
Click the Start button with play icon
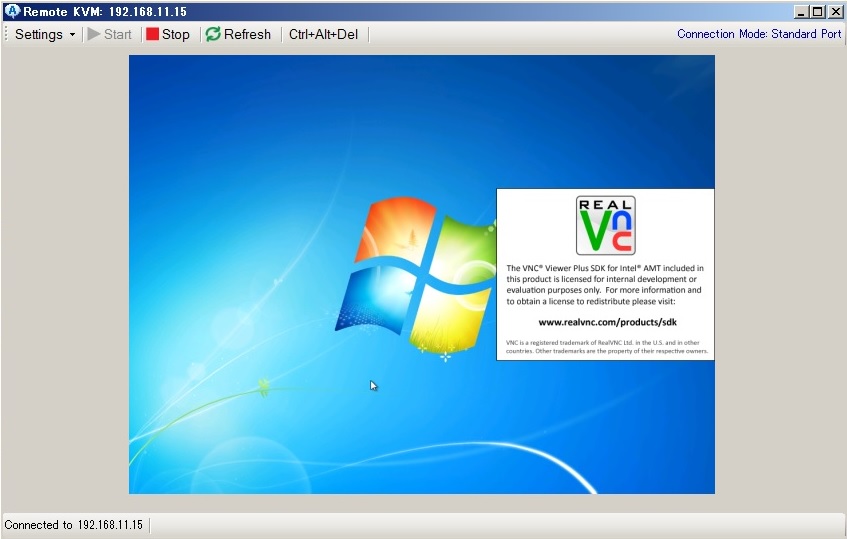click(x=110, y=35)
